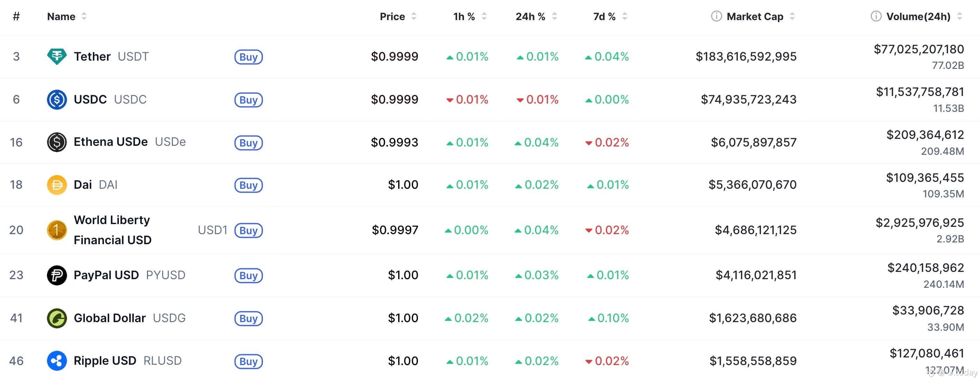Click the USDC coin logo
Screen dimensions: 980x381
[x=57, y=99]
